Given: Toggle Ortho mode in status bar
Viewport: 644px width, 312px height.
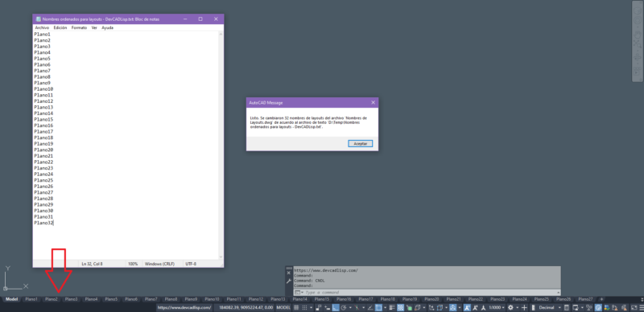Looking at the screenshot, I should [x=335, y=307].
